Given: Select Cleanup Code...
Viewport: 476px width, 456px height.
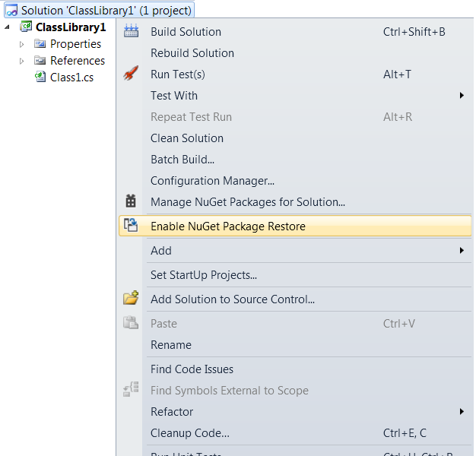Looking at the screenshot, I should point(295,433).
